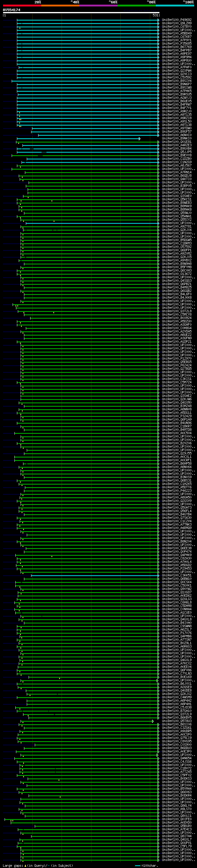Select hit label UniRef100_C1BV72

(177, 768)
